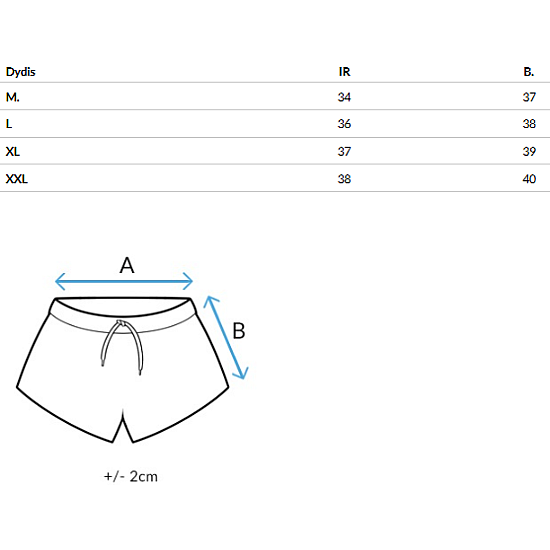Click the Dydis column header
550x550 pixels.
click(21, 72)
